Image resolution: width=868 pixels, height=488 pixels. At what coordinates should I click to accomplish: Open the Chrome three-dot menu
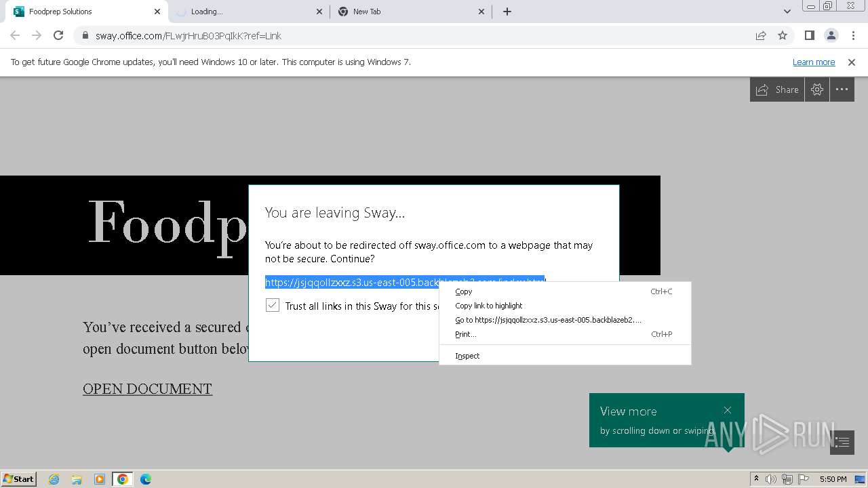(x=852, y=35)
